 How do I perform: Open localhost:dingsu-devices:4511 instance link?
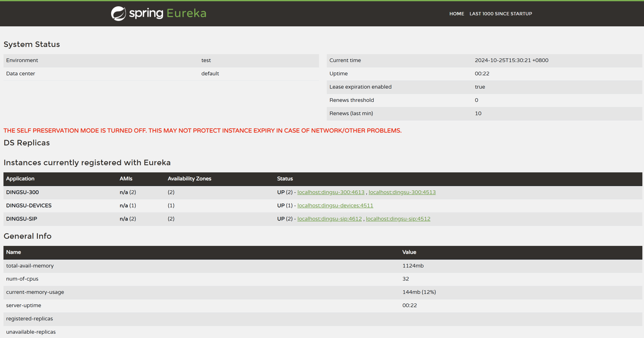335,205
